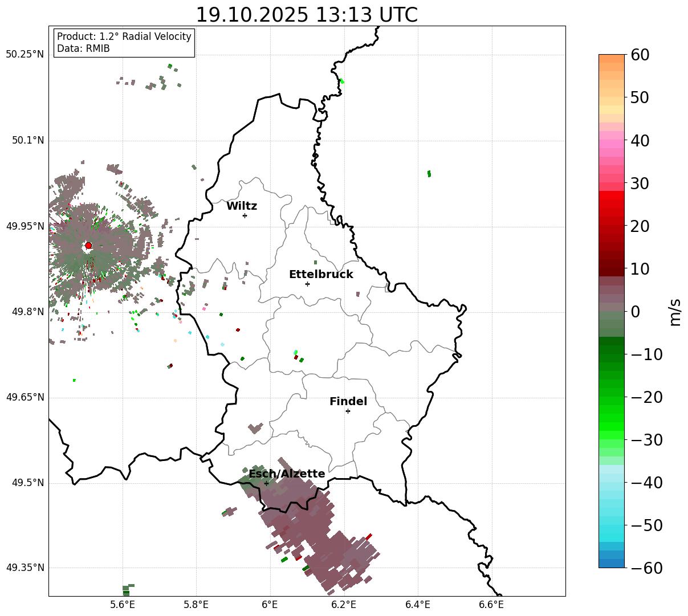Click the 49.5°N latitude tick label
This screenshot has width=688, height=616.
tap(28, 483)
